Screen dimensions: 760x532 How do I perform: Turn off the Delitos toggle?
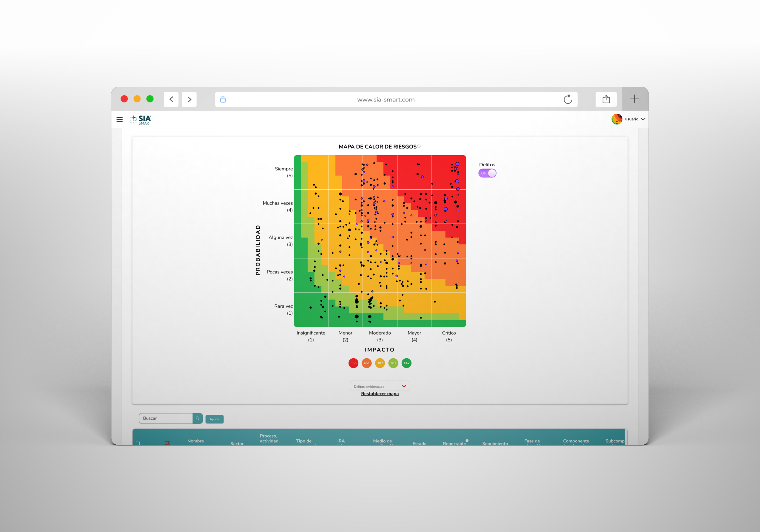[487, 173]
